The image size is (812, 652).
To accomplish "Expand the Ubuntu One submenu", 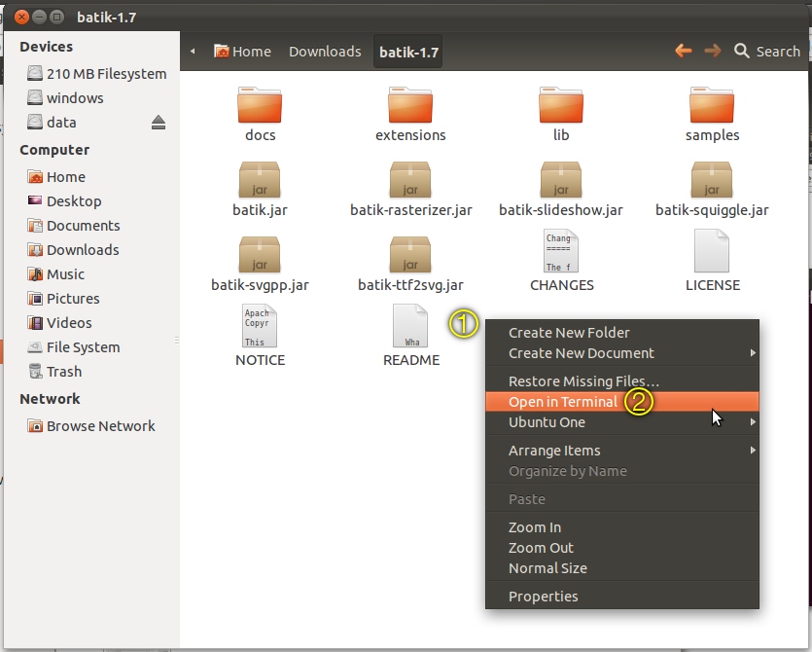I will (622, 422).
